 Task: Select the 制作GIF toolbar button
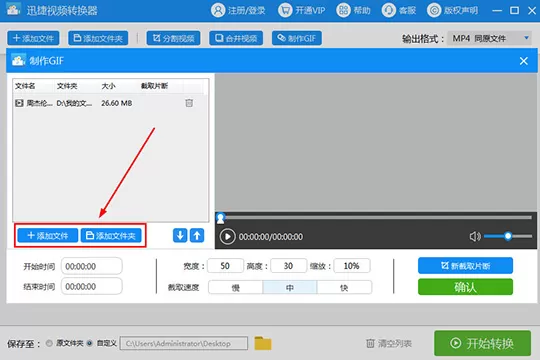(x=297, y=38)
